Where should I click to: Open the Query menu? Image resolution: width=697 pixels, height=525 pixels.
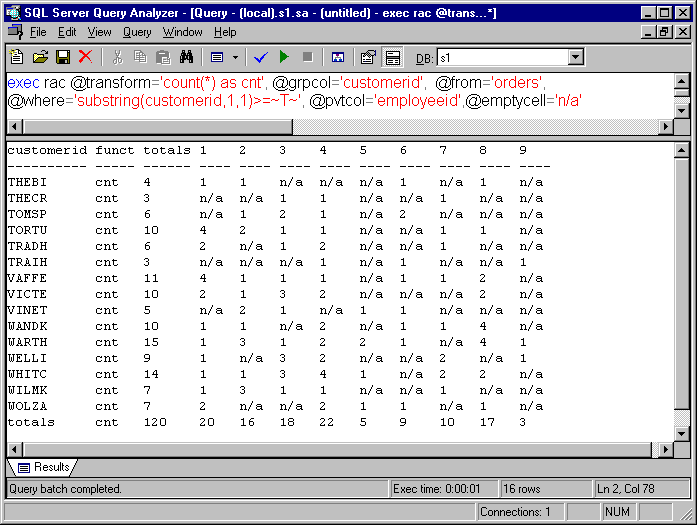137,32
